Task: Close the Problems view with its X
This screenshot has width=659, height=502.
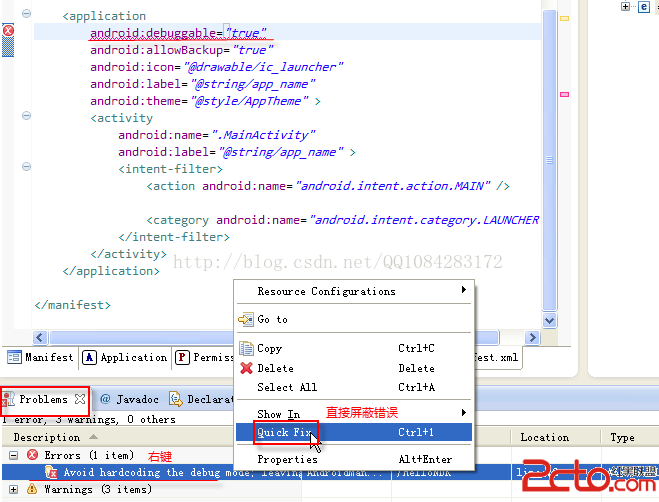Action: pos(79,399)
